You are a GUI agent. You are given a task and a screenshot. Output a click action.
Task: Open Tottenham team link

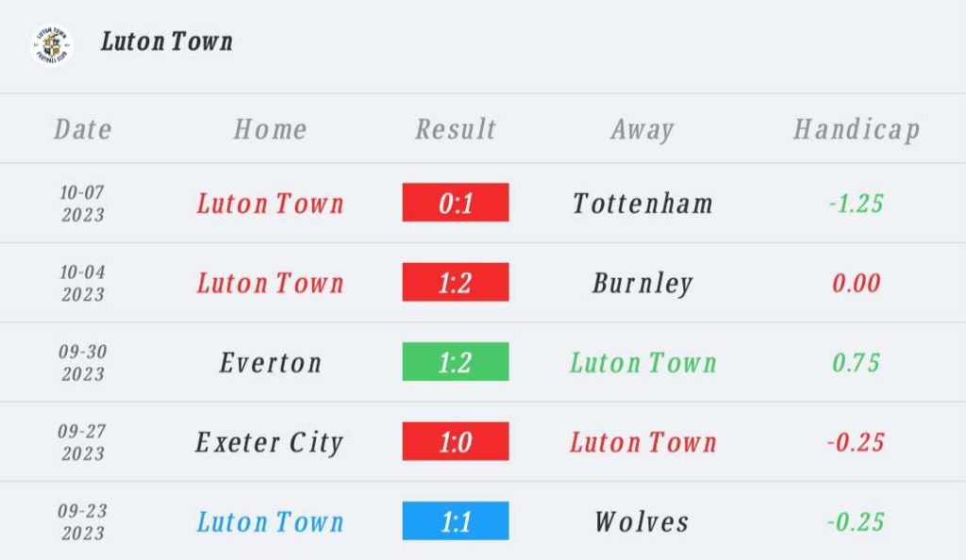tap(642, 203)
